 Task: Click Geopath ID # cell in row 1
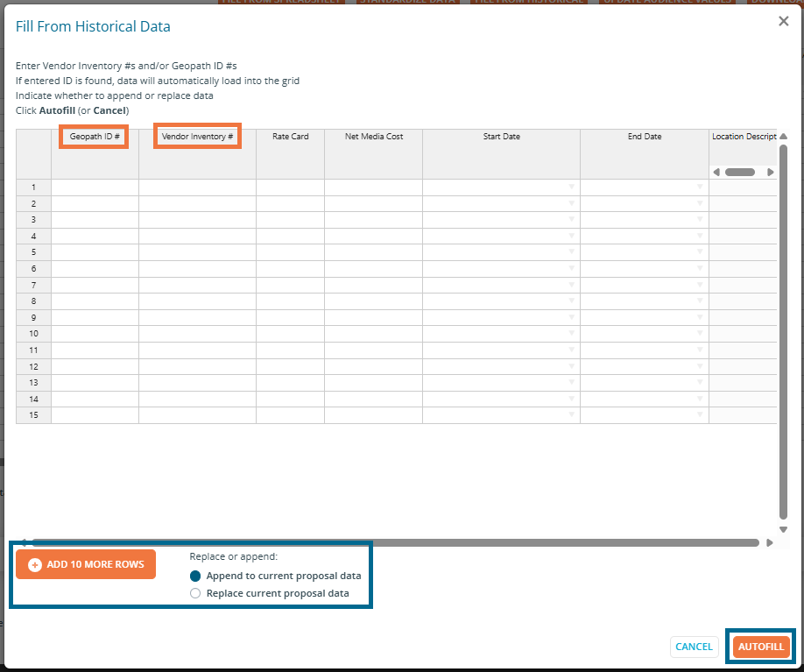coord(95,187)
